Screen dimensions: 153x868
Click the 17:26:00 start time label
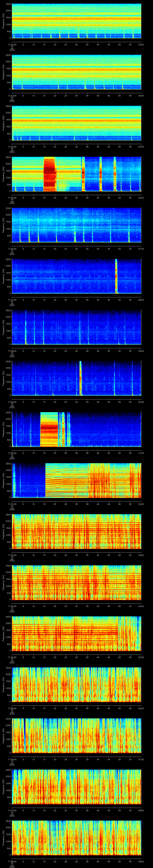click(x=12, y=249)
